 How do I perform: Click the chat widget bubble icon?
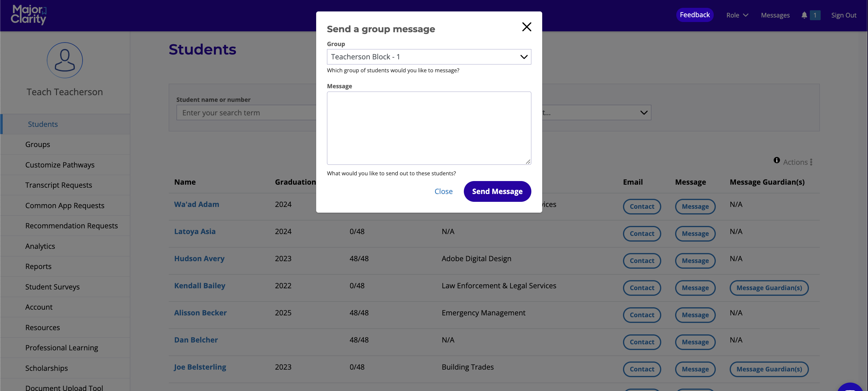point(851,387)
